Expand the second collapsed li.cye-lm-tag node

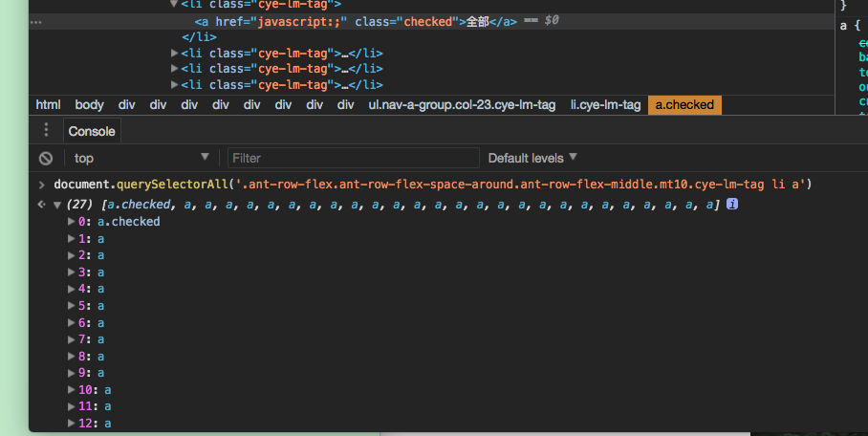[x=174, y=69]
